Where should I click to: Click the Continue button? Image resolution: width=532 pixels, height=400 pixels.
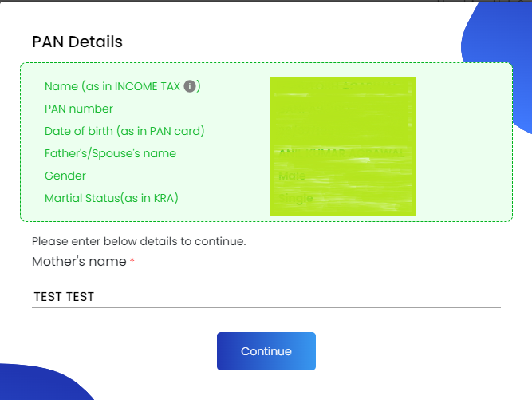pyautogui.click(x=266, y=351)
